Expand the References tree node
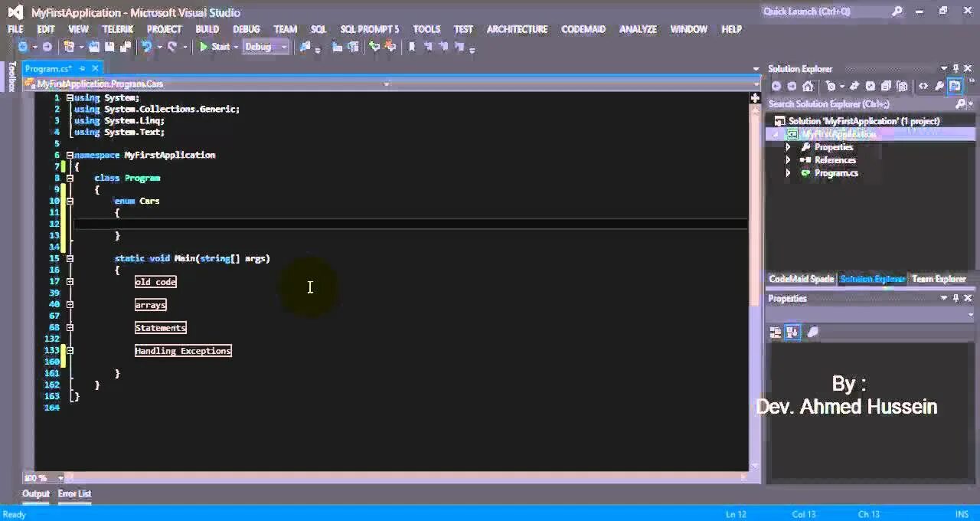Image resolution: width=980 pixels, height=521 pixels. [788, 160]
